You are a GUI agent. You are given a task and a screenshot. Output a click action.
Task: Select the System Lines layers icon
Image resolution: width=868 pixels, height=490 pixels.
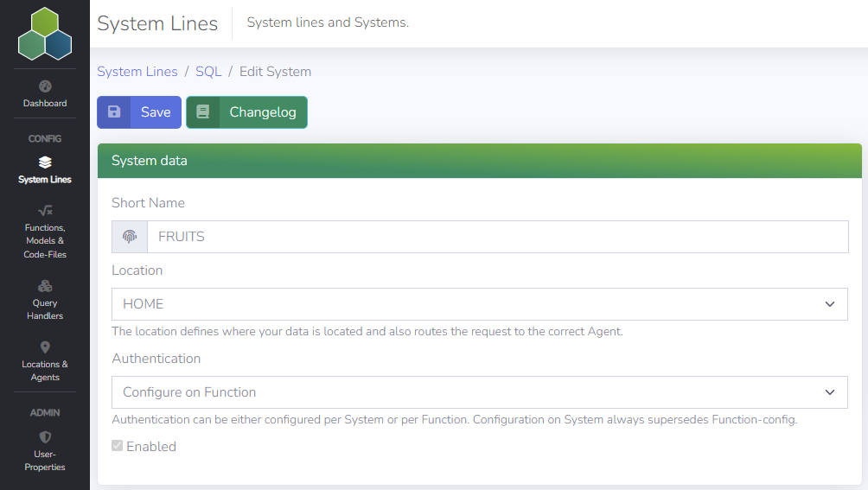45,162
